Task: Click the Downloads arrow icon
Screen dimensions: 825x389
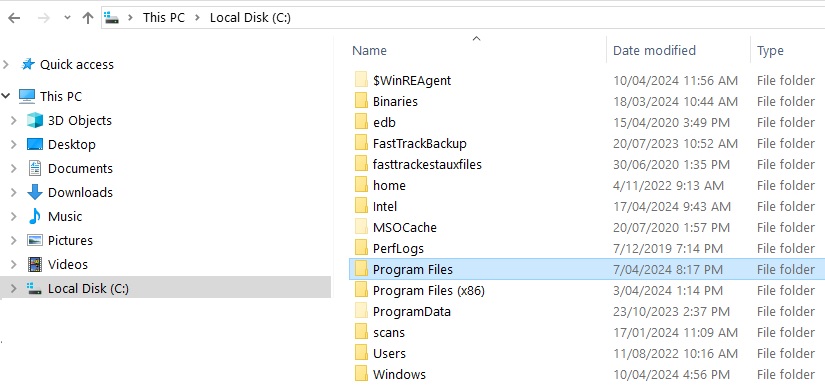Action: click(x=35, y=192)
